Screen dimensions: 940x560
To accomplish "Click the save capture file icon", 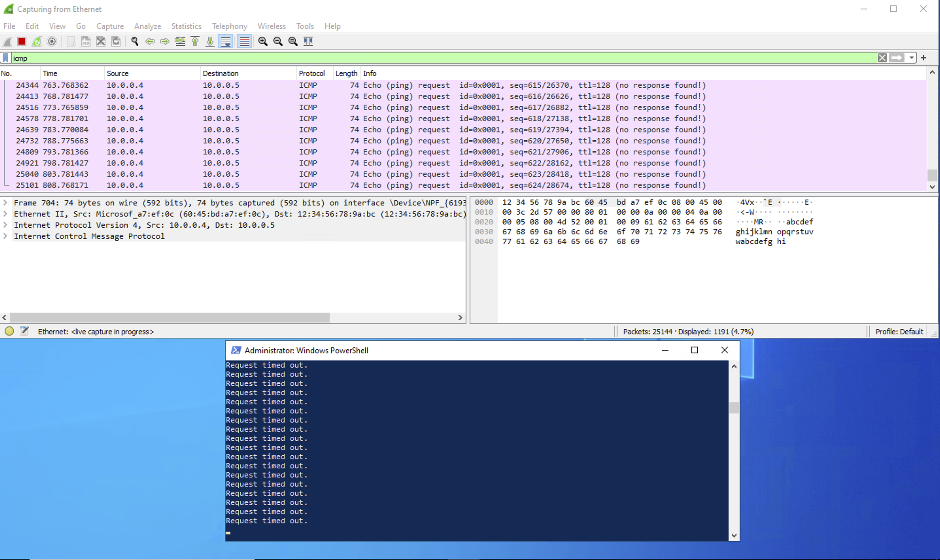I will (x=86, y=42).
